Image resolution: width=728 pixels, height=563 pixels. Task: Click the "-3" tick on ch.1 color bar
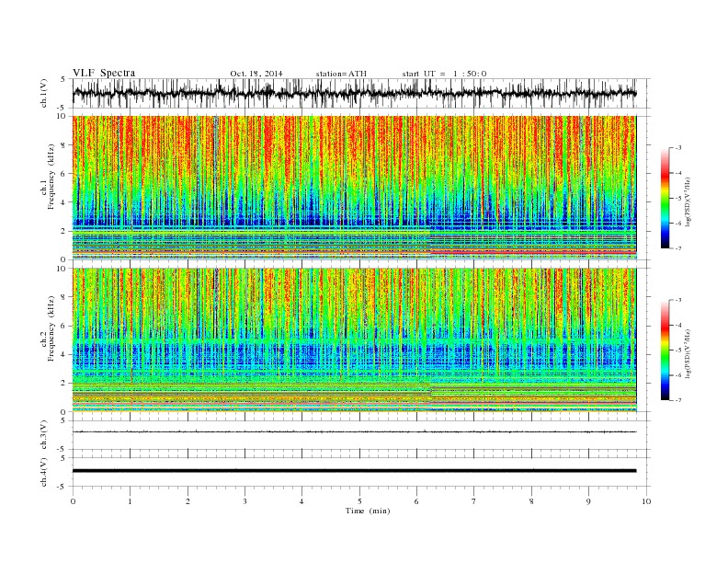coord(677,148)
